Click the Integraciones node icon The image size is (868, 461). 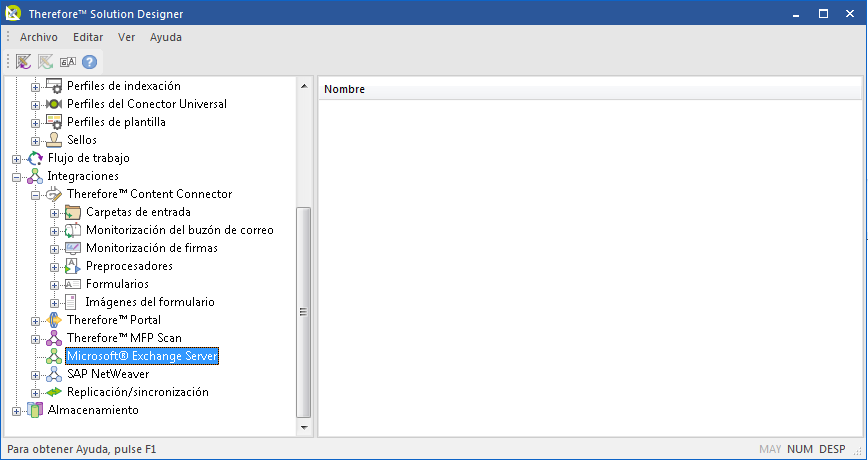[35, 176]
